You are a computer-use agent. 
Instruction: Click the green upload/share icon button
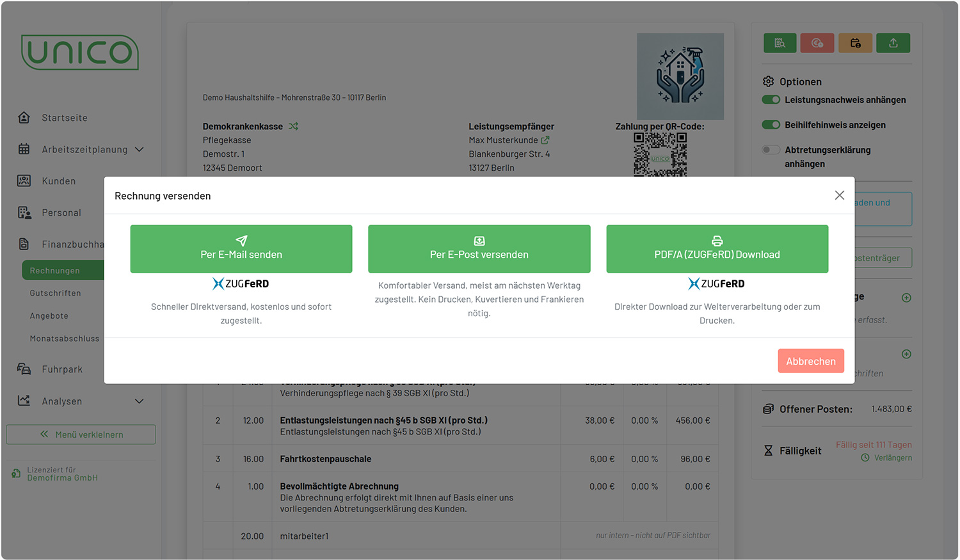coord(893,43)
